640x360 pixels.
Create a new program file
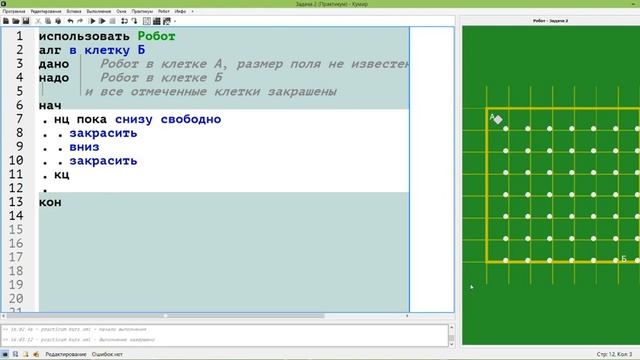click(6, 21)
